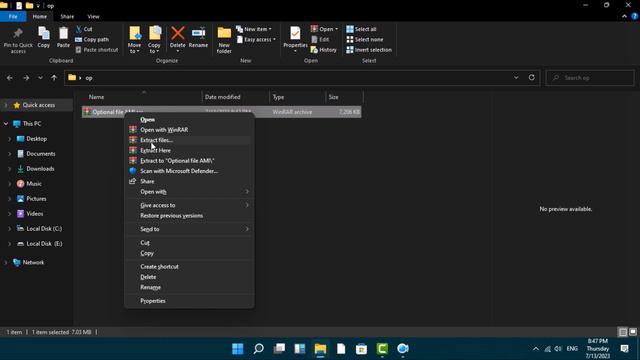This screenshot has height=360, width=640.
Task: Open Local Disk (E:) in sidebar
Action: pos(44,244)
